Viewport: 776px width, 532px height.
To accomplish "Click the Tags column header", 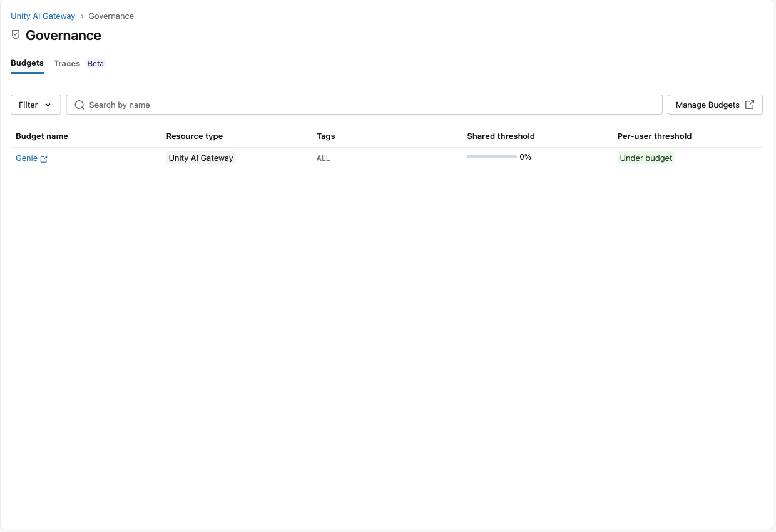I will (326, 136).
